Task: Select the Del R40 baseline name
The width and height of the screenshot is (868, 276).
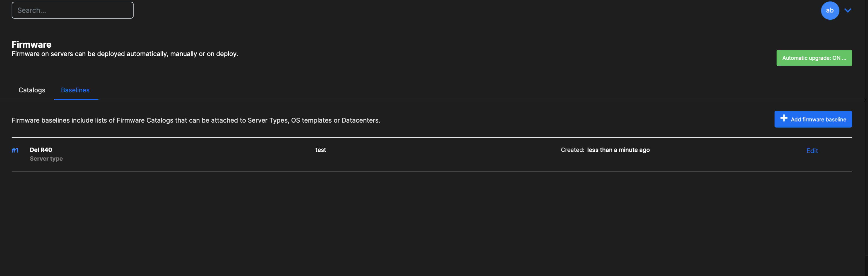Action: click(41, 150)
